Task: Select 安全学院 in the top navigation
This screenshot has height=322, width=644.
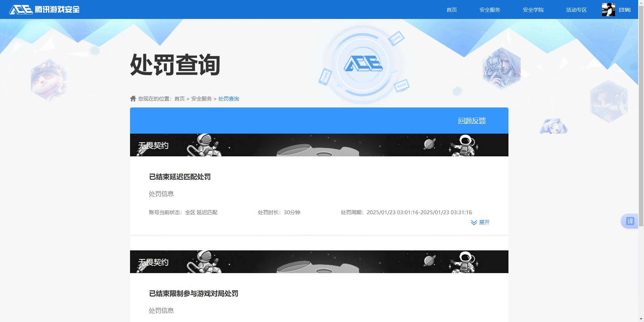Action: click(x=533, y=10)
